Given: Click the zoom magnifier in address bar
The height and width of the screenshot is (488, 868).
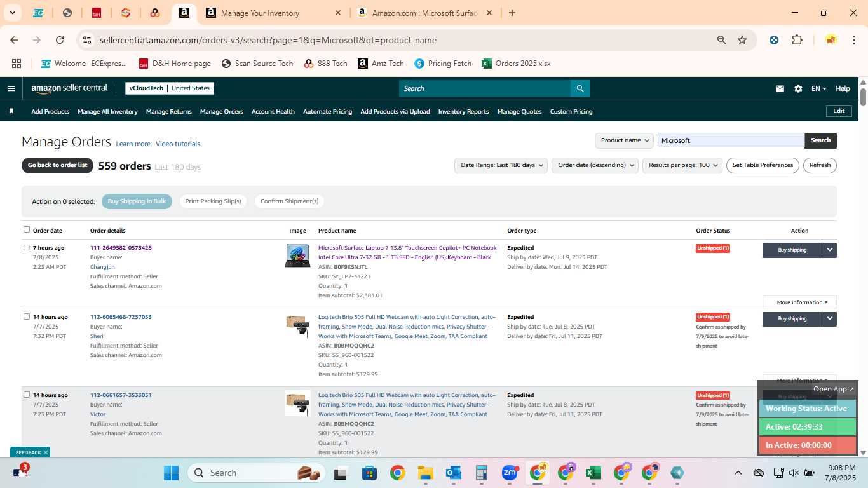Looking at the screenshot, I should coord(722,40).
